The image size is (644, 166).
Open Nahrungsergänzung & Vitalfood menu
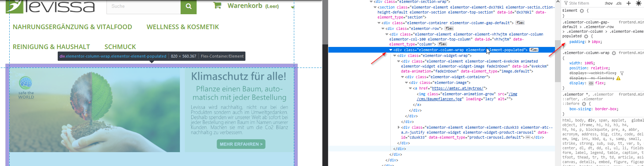click(x=72, y=27)
